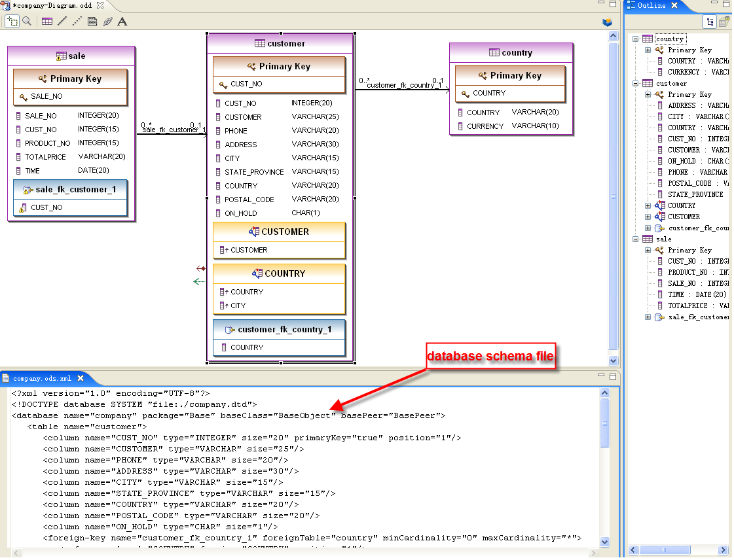
Task: Collapse the country node in Outline
Action: [x=635, y=39]
